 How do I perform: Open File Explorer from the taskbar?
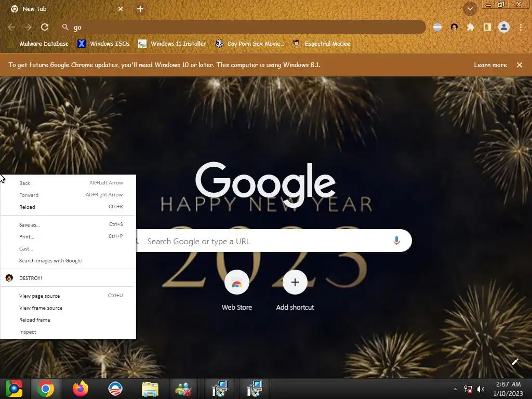click(x=150, y=389)
